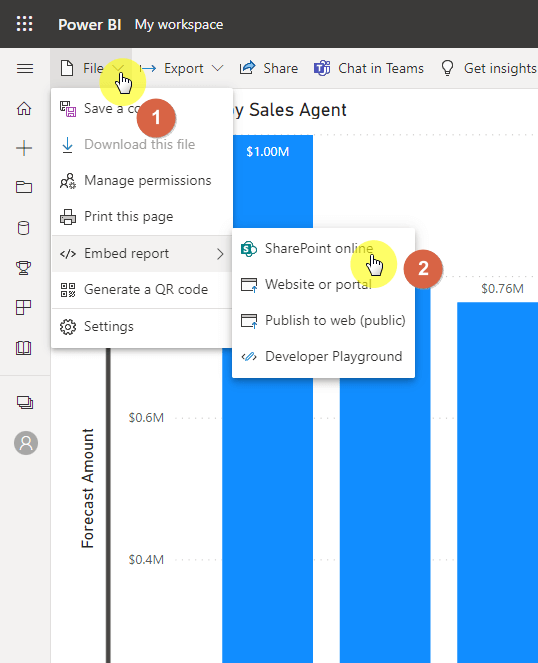The width and height of the screenshot is (538, 663).
Task: Click the Developer Playground icon
Action: pyautogui.click(x=249, y=356)
